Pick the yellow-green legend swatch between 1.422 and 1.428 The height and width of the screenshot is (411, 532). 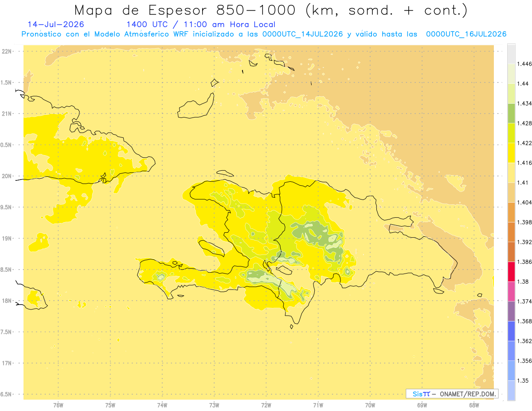tap(512, 133)
